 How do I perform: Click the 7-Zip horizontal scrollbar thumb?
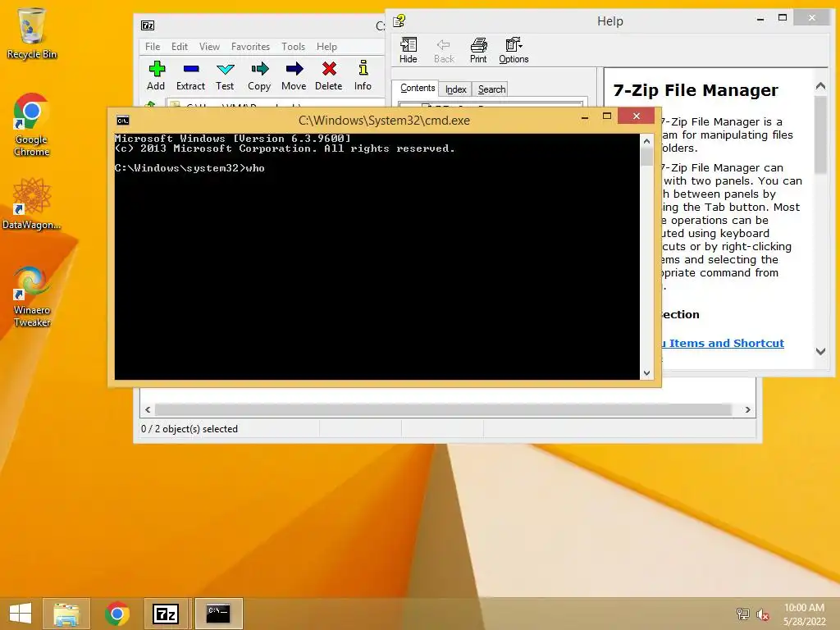click(443, 410)
